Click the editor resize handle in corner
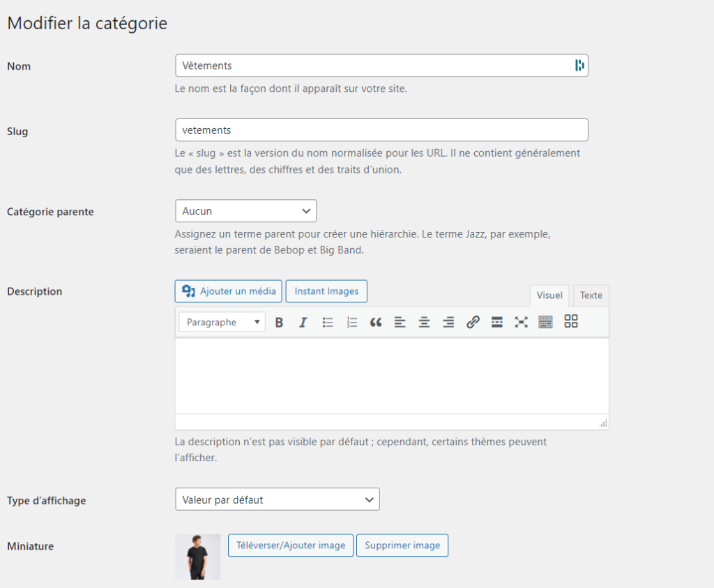This screenshot has width=714, height=588. tap(604, 424)
